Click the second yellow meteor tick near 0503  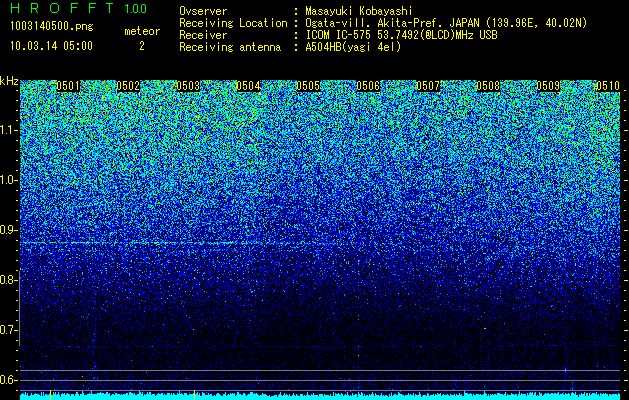pos(195,395)
